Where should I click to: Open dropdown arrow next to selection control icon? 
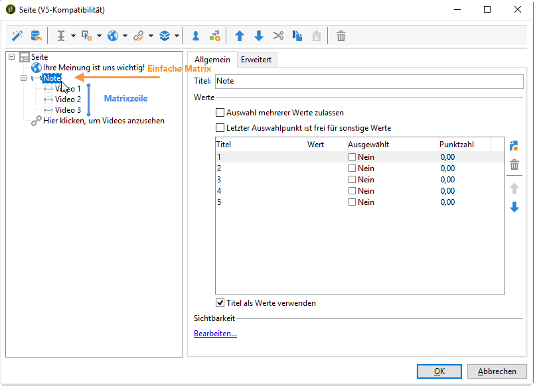click(99, 36)
